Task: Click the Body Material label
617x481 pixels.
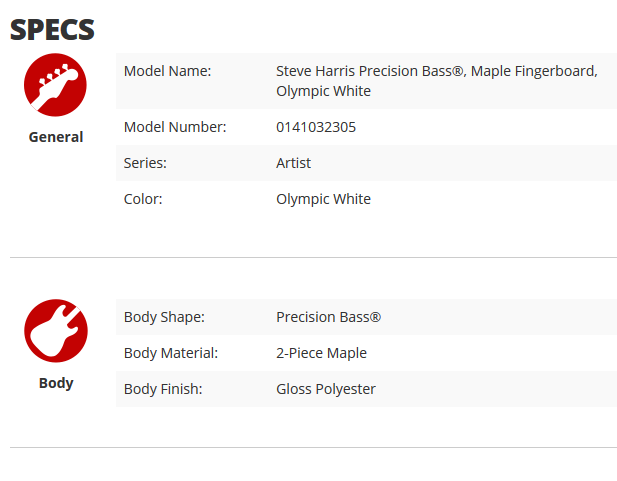Action: click(171, 353)
